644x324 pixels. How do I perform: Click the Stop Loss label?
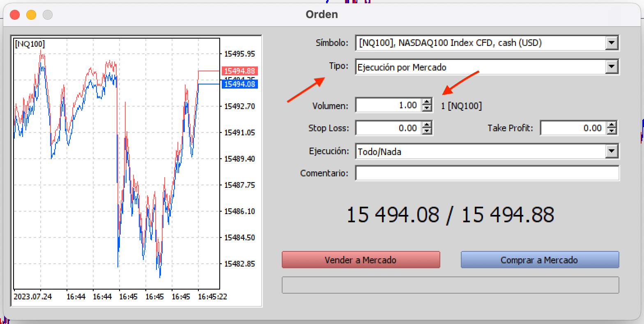[x=329, y=128]
